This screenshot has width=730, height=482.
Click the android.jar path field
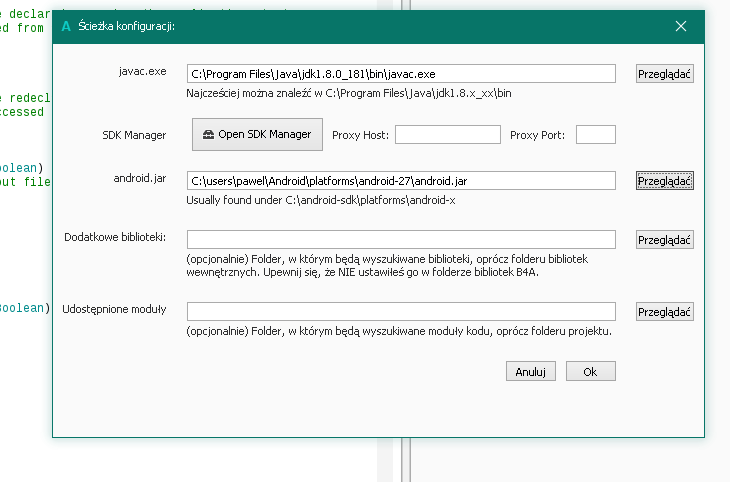[x=400, y=181]
